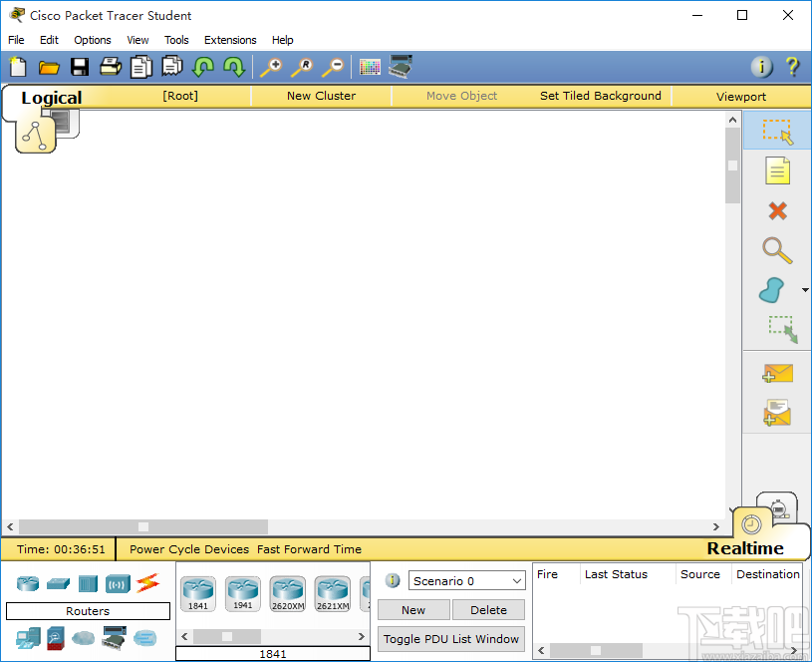This screenshot has height=662, width=812.
Task: Open the drawing palette icon
Action: tap(370, 67)
